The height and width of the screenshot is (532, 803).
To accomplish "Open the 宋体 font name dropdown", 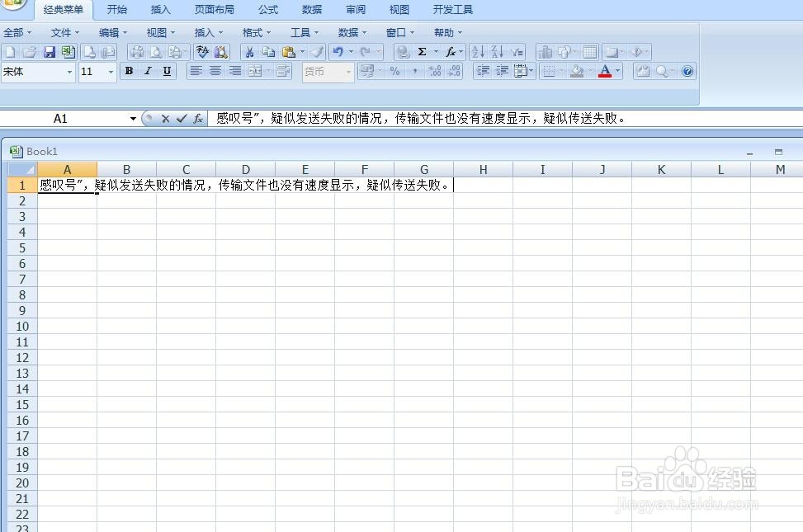I will pyautogui.click(x=69, y=72).
